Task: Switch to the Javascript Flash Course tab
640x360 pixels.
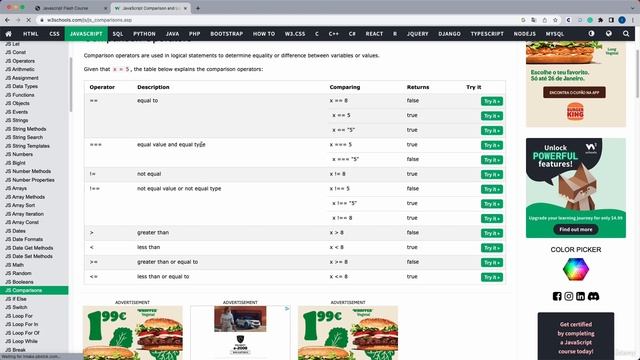Action: [x=70, y=8]
